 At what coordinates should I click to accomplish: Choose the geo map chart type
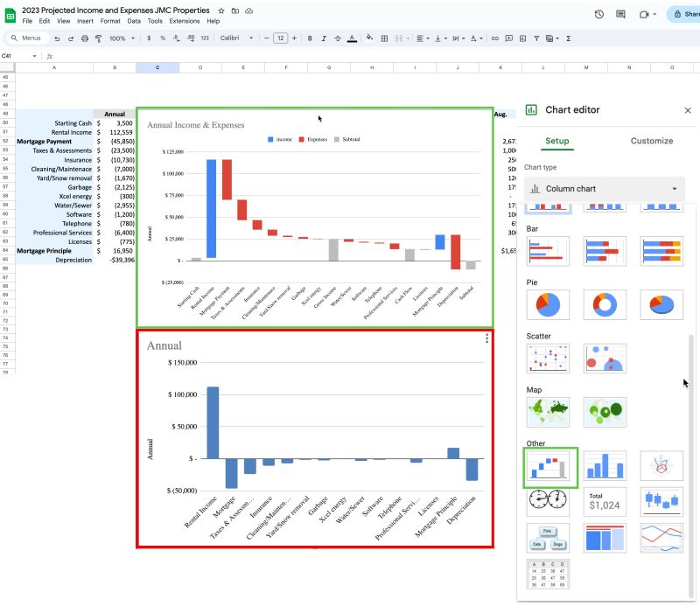[549, 410]
